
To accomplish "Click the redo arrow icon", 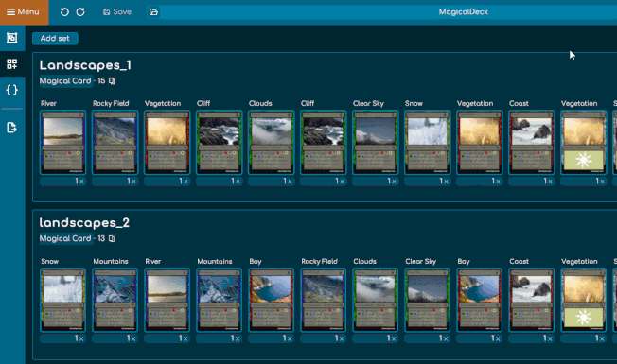I will point(80,12).
